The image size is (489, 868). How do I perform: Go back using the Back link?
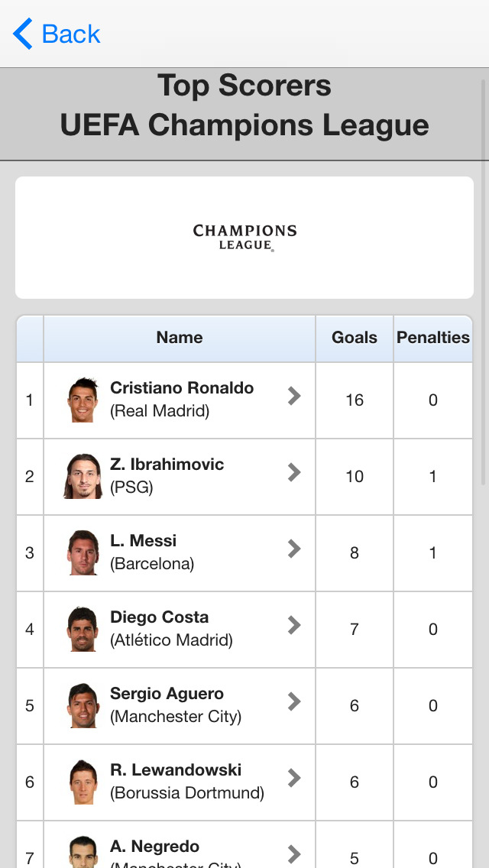[71, 34]
